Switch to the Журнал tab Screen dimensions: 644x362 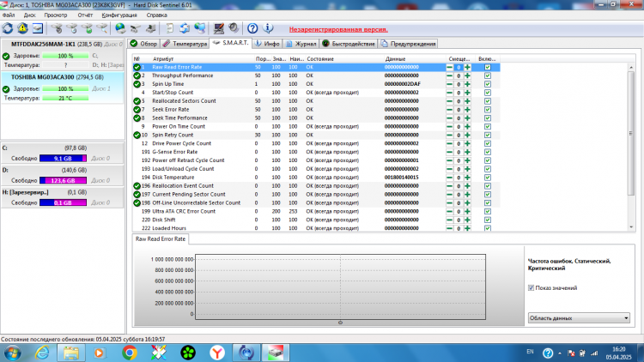pyautogui.click(x=301, y=44)
